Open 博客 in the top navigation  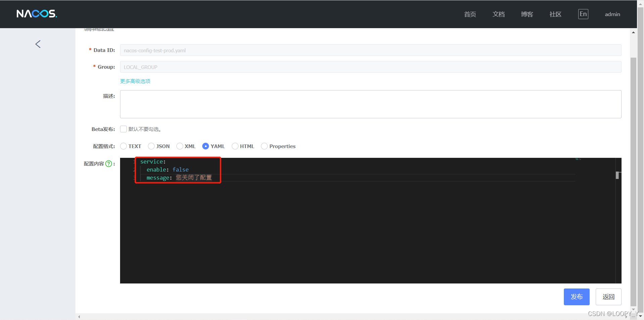coord(527,14)
